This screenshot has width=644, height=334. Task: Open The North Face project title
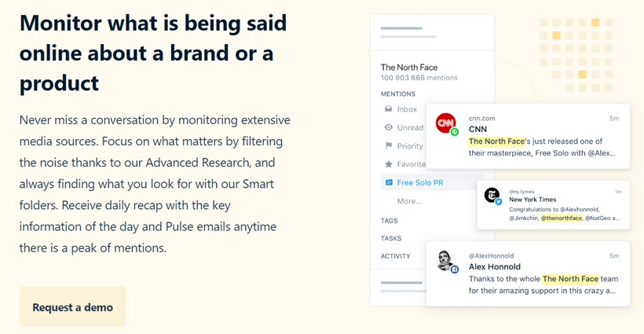point(409,67)
